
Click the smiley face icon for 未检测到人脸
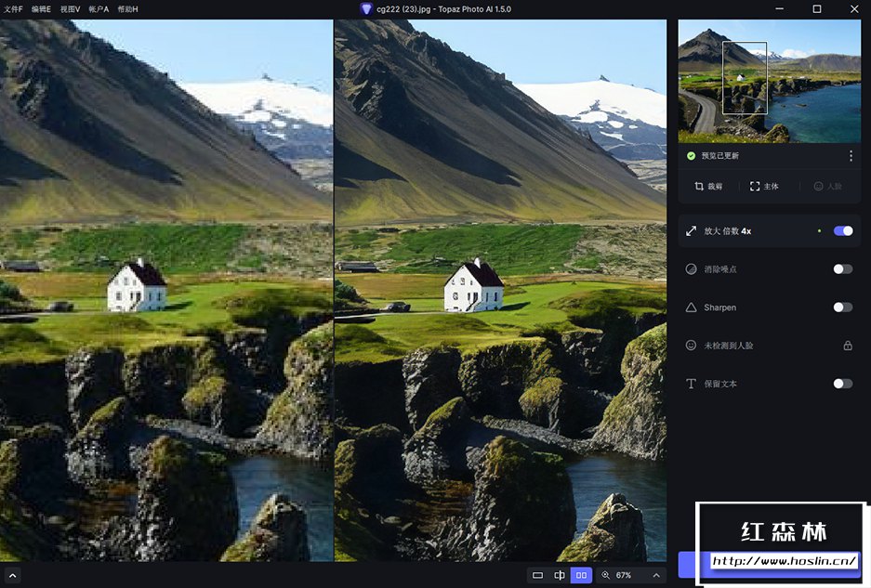coord(691,346)
